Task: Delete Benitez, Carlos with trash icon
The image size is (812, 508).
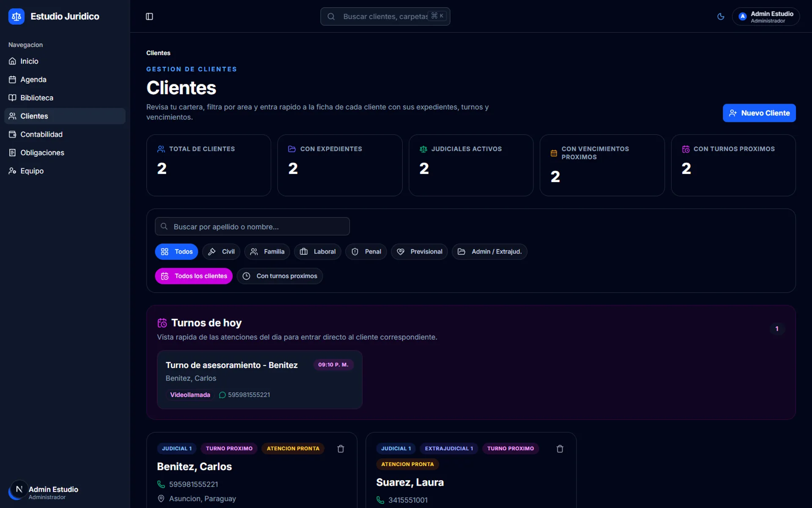Action: [x=340, y=449]
